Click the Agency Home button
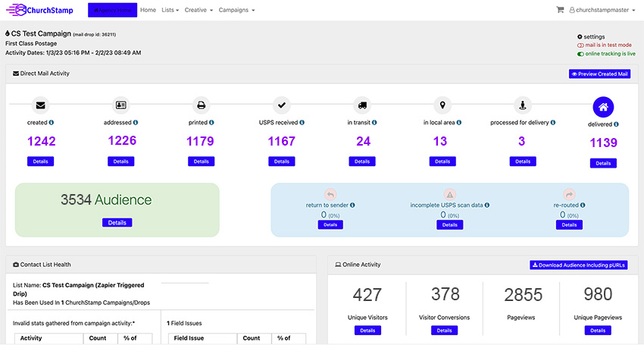The image size is (644, 345). [113, 11]
